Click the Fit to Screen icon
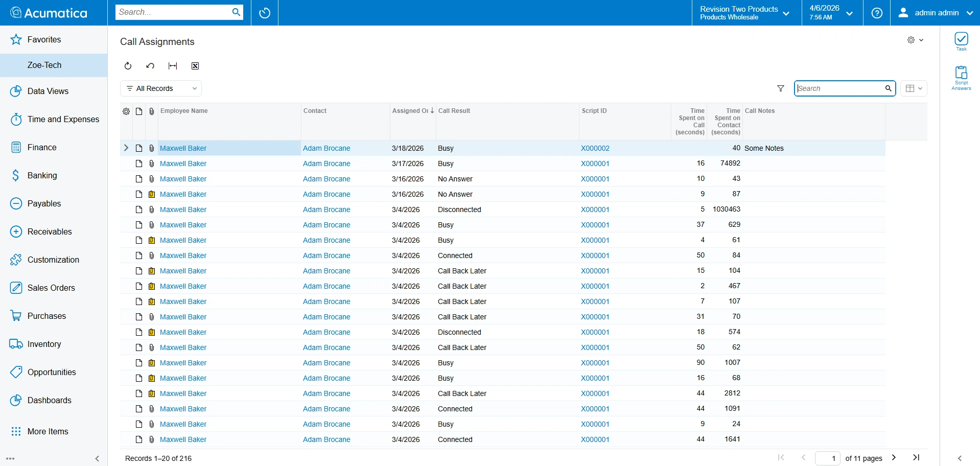980x466 pixels. 173,66
